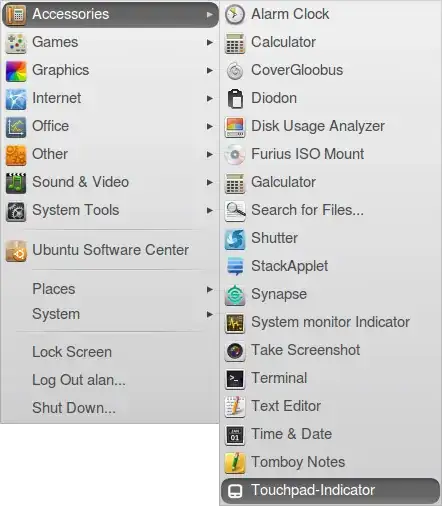Open System monitor Indicator label
442x506 pixels.
(x=330, y=322)
